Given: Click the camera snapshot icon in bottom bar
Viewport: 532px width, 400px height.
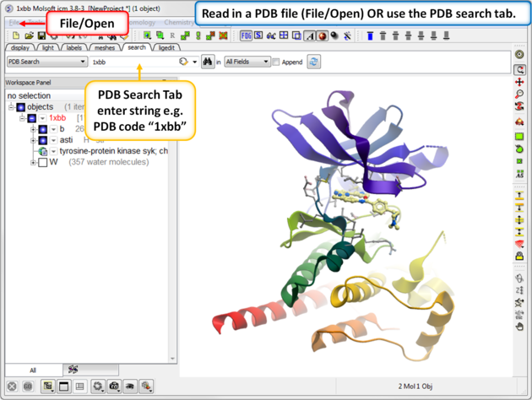Looking at the screenshot, I should click(115, 386).
